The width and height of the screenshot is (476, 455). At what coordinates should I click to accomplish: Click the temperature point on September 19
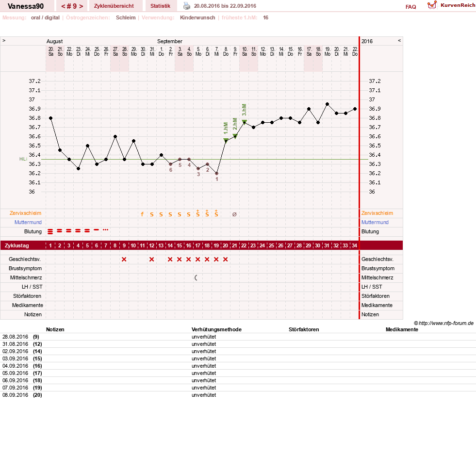(x=327, y=104)
